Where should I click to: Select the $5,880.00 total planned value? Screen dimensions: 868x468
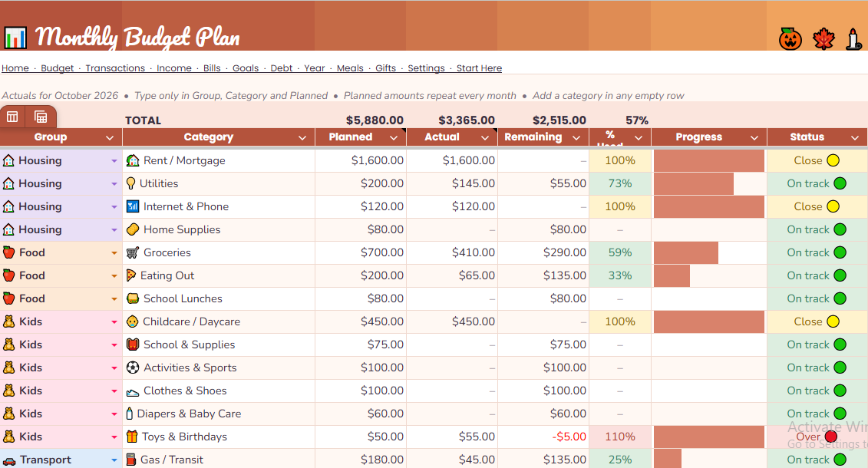tap(375, 120)
